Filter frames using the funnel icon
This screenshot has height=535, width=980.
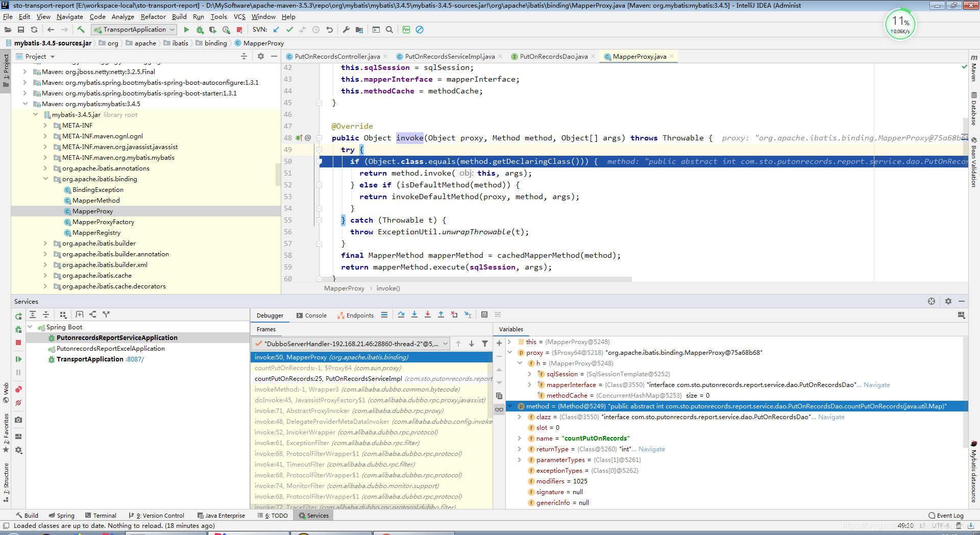pyautogui.click(x=485, y=344)
